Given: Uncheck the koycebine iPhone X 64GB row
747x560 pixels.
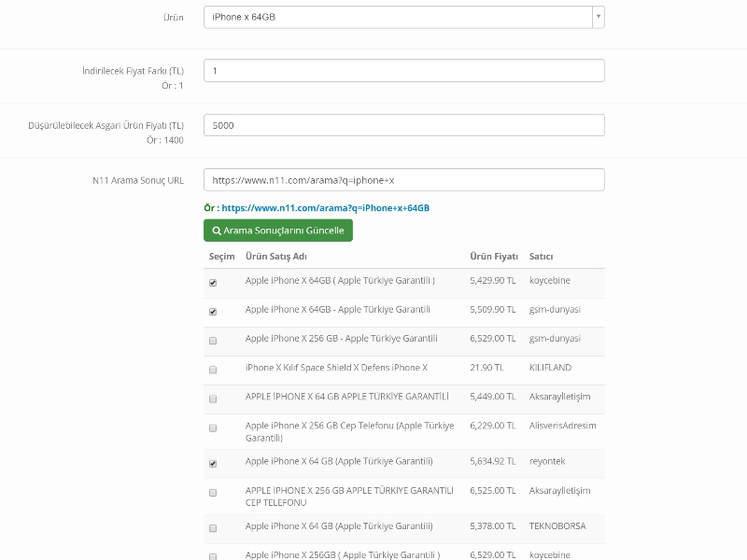Looking at the screenshot, I should (x=213, y=283).
